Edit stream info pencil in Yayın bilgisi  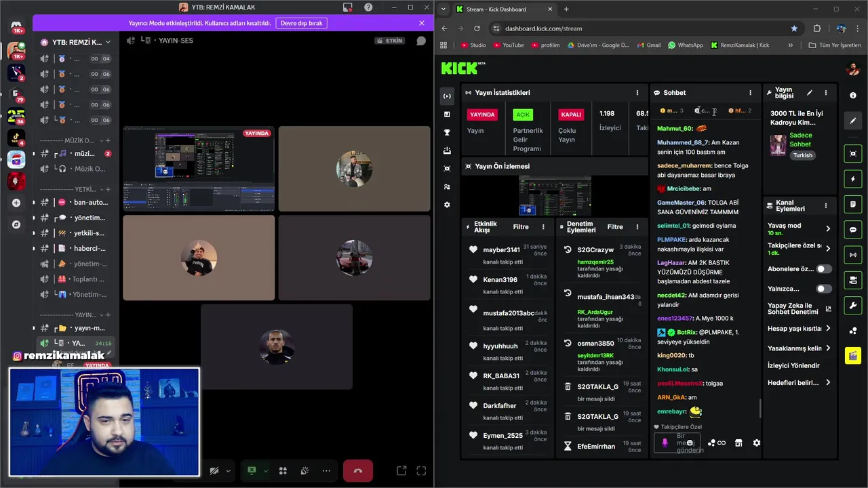point(809,93)
